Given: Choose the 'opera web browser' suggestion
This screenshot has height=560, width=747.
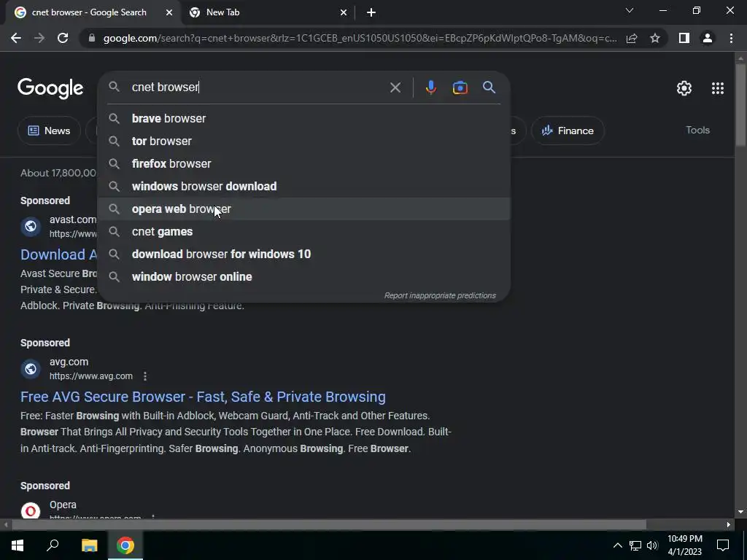Looking at the screenshot, I should point(304,209).
